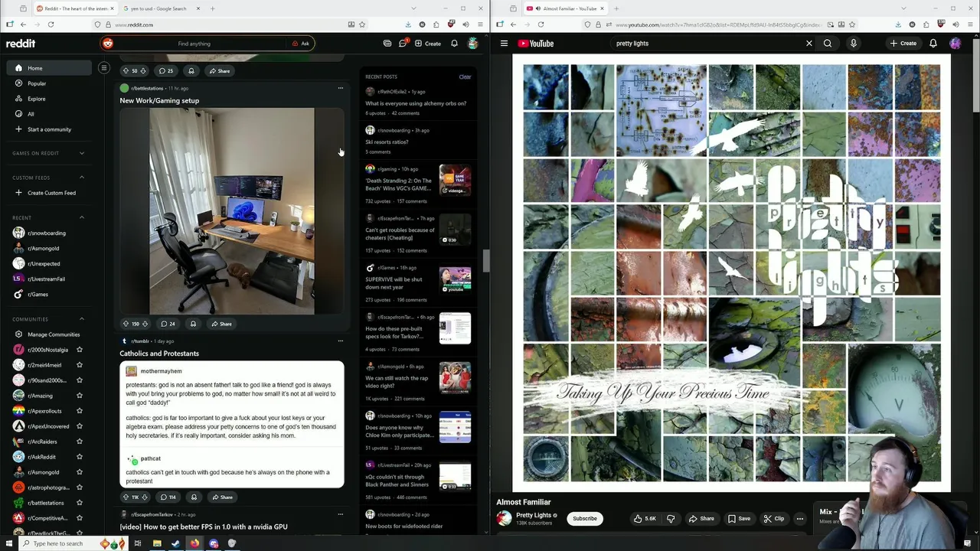Click Reddit page vertical scrollbar
Screen dimensions: 980x551
tap(485, 262)
